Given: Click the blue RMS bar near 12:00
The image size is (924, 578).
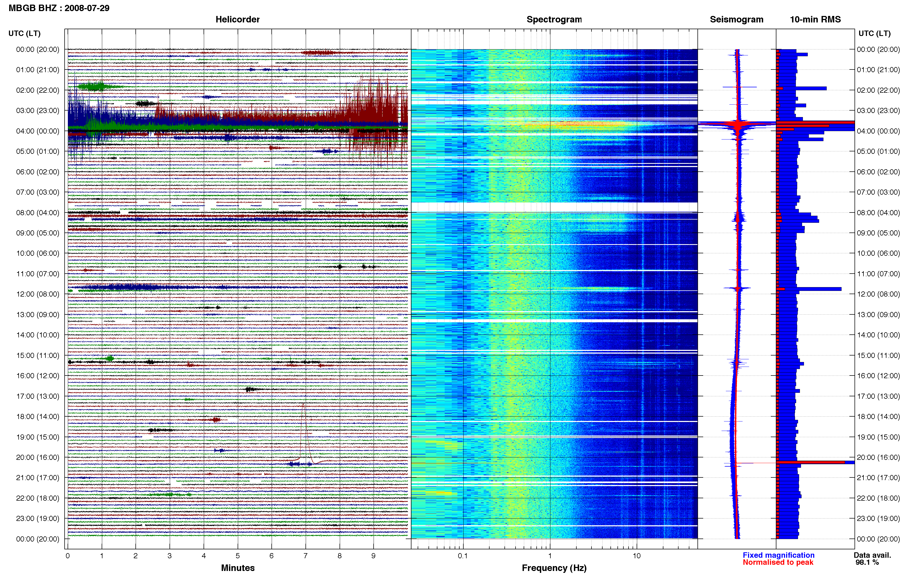Looking at the screenshot, I should tap(809, 289).
